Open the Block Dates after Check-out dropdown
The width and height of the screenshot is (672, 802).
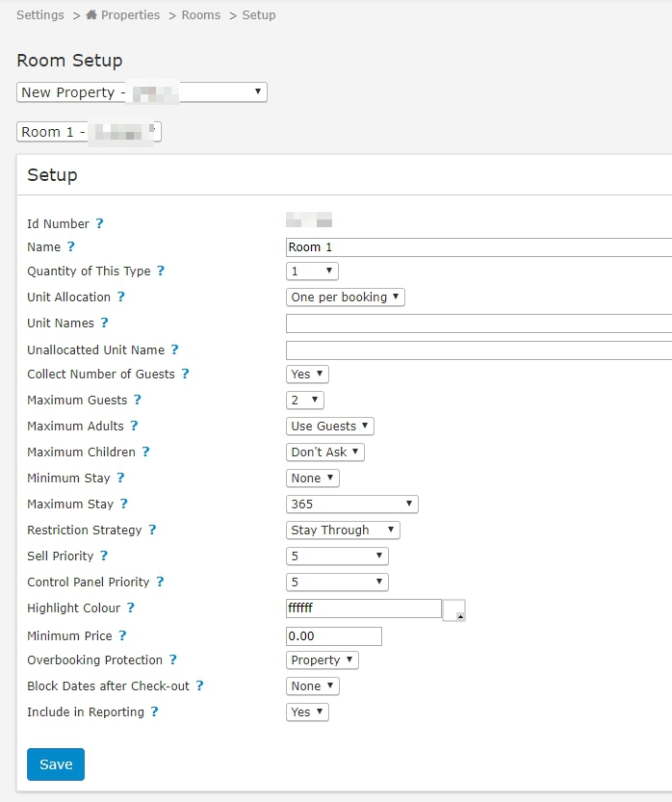(313, 686)
